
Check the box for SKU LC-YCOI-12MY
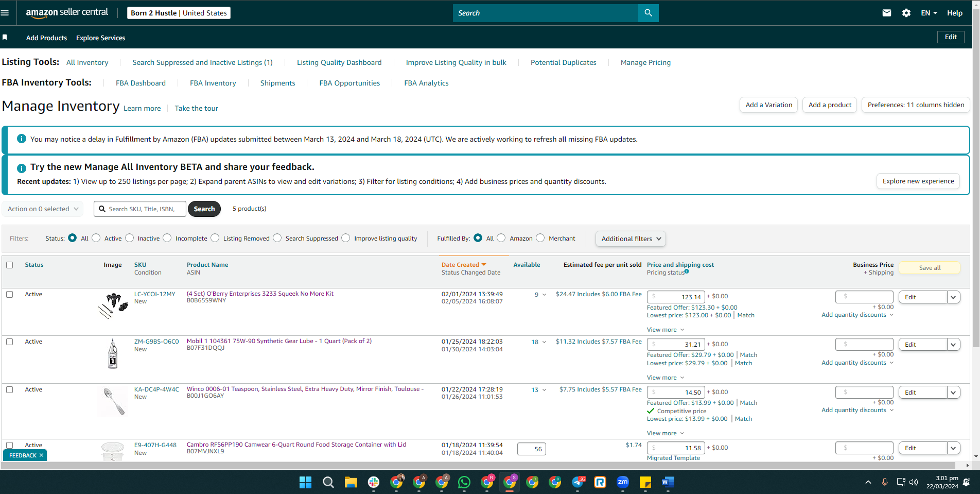tap(9, 294)
